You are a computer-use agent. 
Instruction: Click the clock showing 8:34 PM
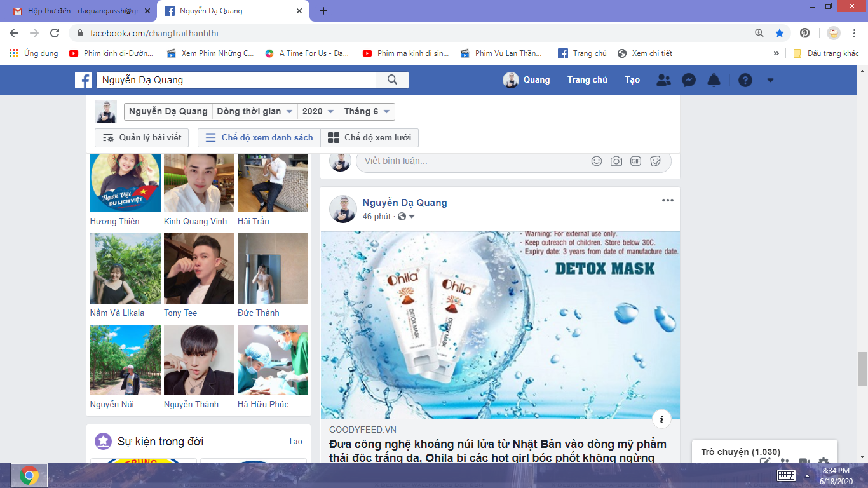[x=836, y=471]
